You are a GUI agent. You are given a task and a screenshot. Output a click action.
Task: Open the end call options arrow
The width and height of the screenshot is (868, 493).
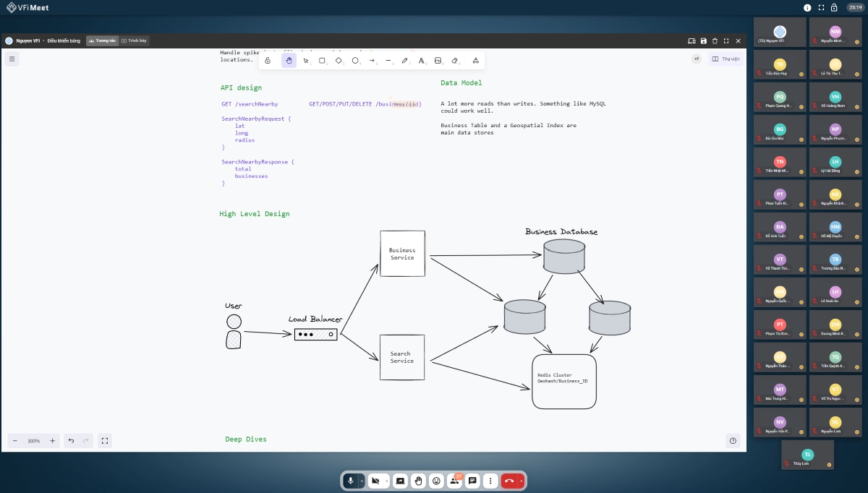[x=521, y=481]
